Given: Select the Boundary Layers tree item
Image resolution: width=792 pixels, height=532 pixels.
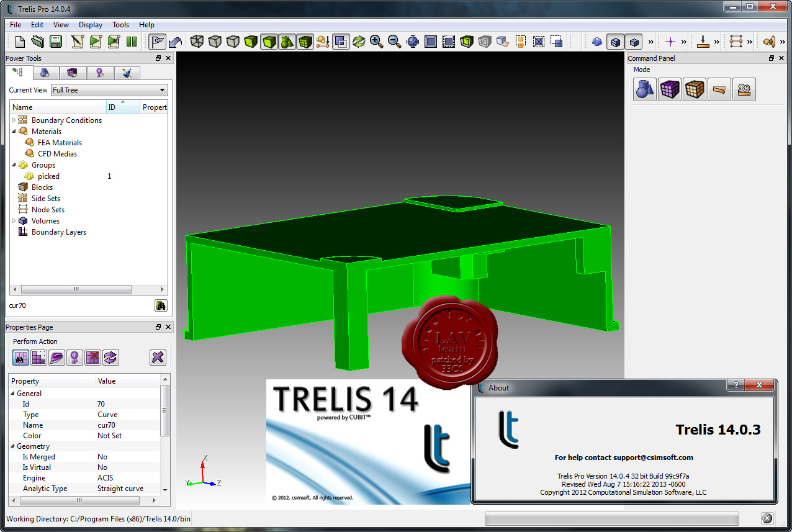Looking at the screenshot, I should click(x=59, y=232).
